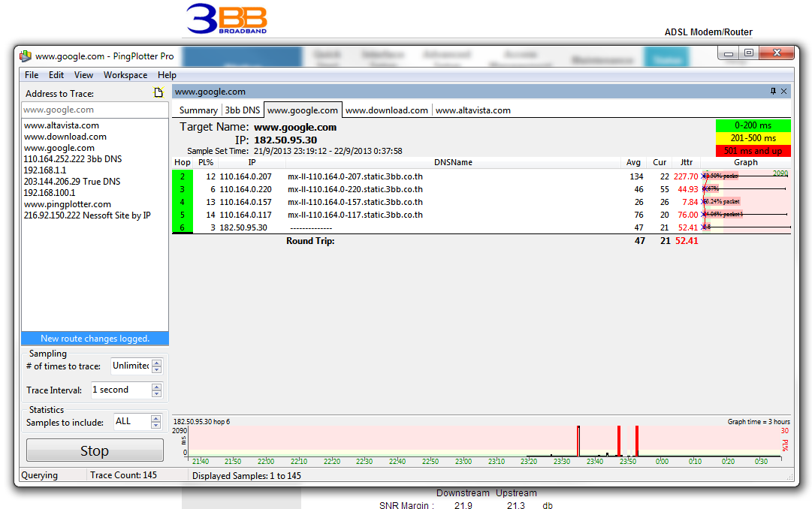Click the Jttr column header
This screenshot has width=812, height=509.
tap(686, 163)
